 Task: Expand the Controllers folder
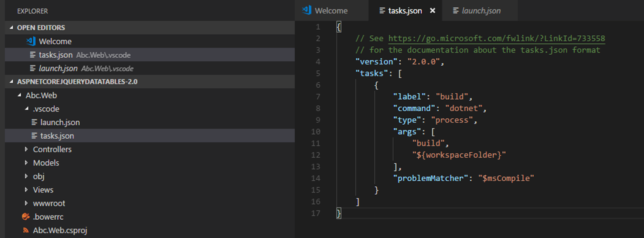[x=27, y=149]
